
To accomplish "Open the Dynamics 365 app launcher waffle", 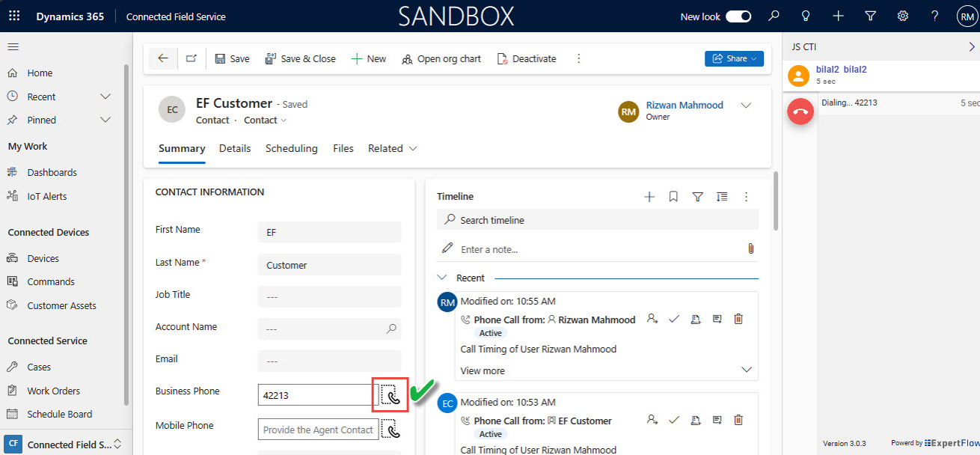I will (15, 16).
